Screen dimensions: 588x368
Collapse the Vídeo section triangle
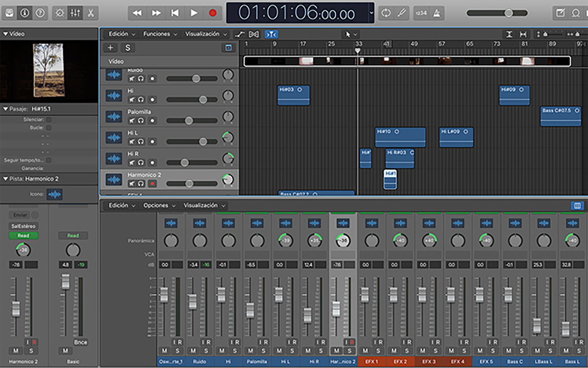click(5, 34)
